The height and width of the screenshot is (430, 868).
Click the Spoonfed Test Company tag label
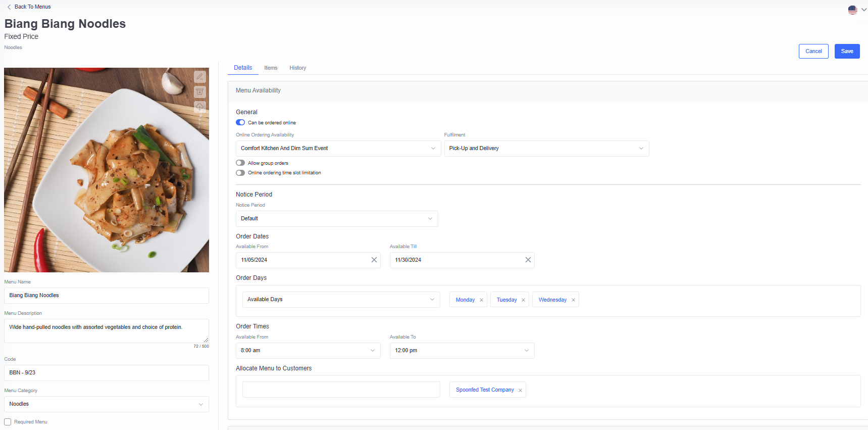pyautogui.click(x=485, y=390)
